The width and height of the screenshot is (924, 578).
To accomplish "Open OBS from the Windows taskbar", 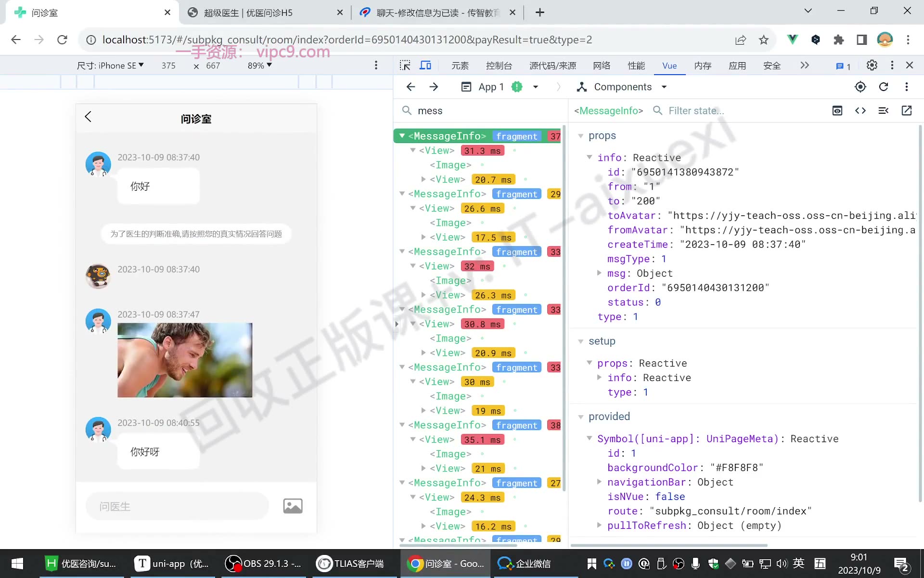I will (x=264, y=564).
